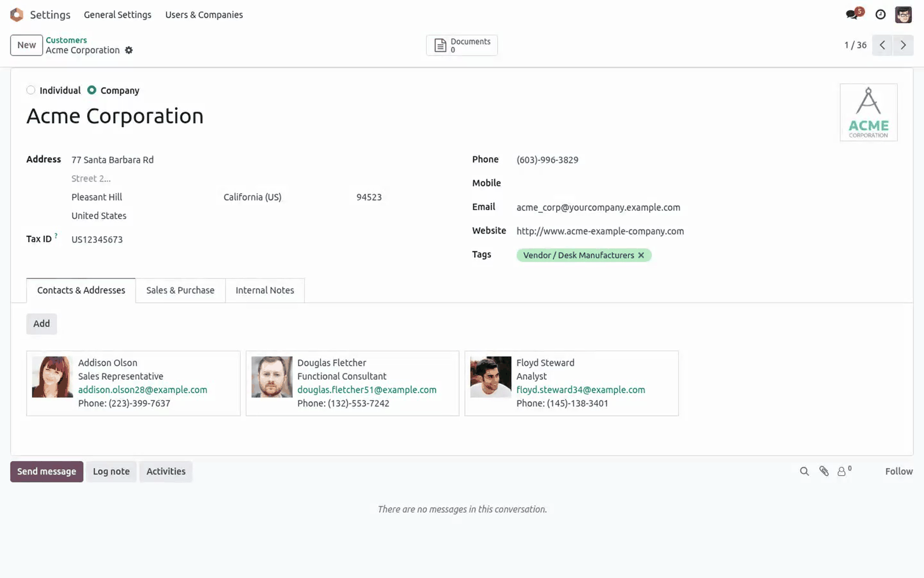This screenshot has width=924, height=578.
Task: Open the Odoo app home icon
Action: [17, 14]
